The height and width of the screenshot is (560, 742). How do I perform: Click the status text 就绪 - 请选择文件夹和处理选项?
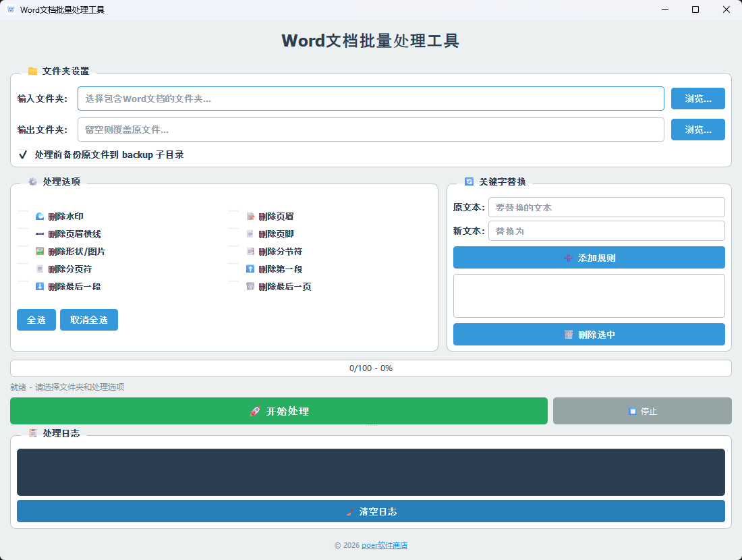(x=67, y=387)
